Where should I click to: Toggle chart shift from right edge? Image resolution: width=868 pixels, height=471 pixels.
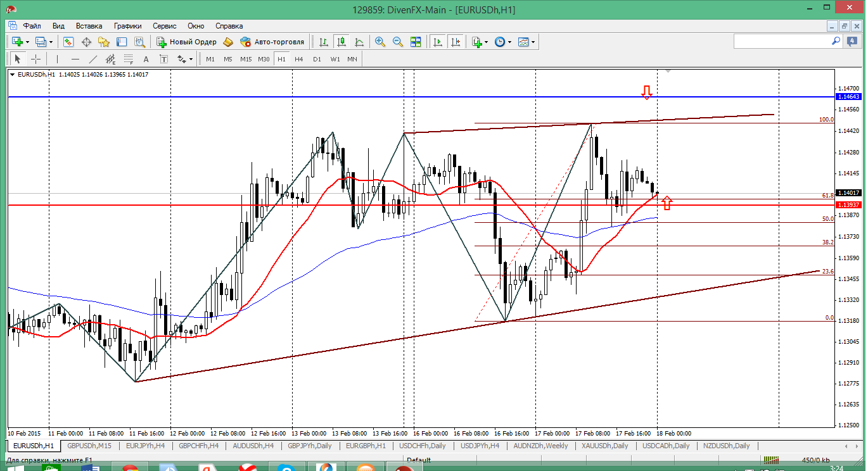point(456,42)
